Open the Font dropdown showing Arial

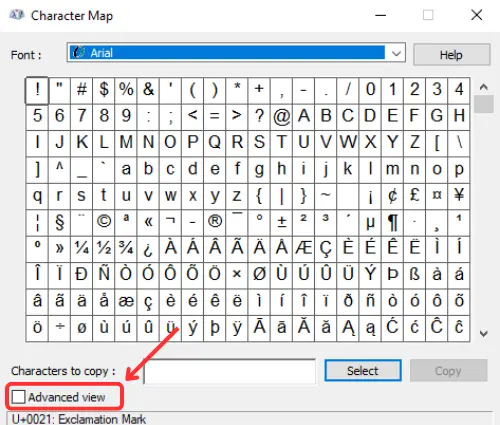(x=236, y=53)
